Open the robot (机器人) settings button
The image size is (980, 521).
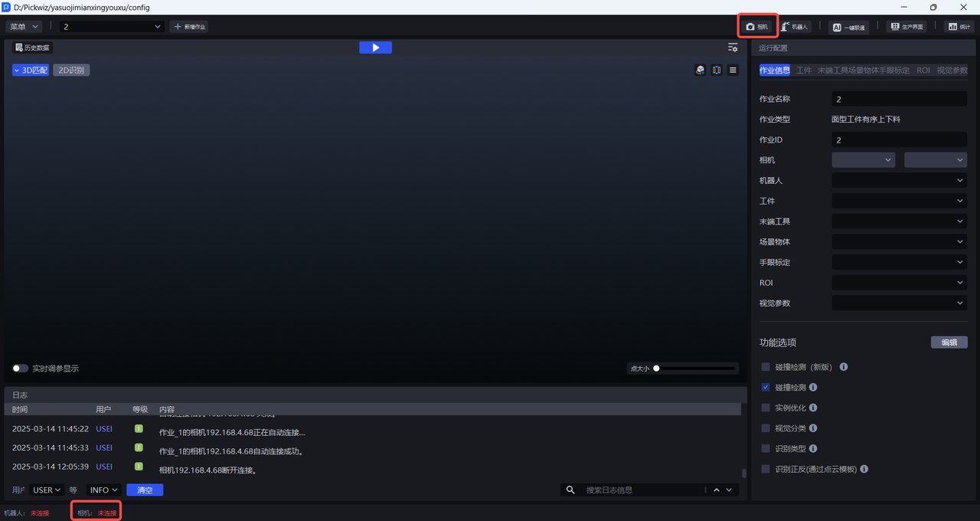(794, 26)
